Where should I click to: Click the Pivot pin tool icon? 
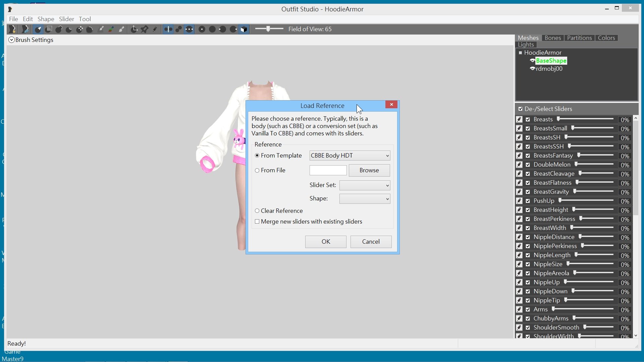(145, 29)
